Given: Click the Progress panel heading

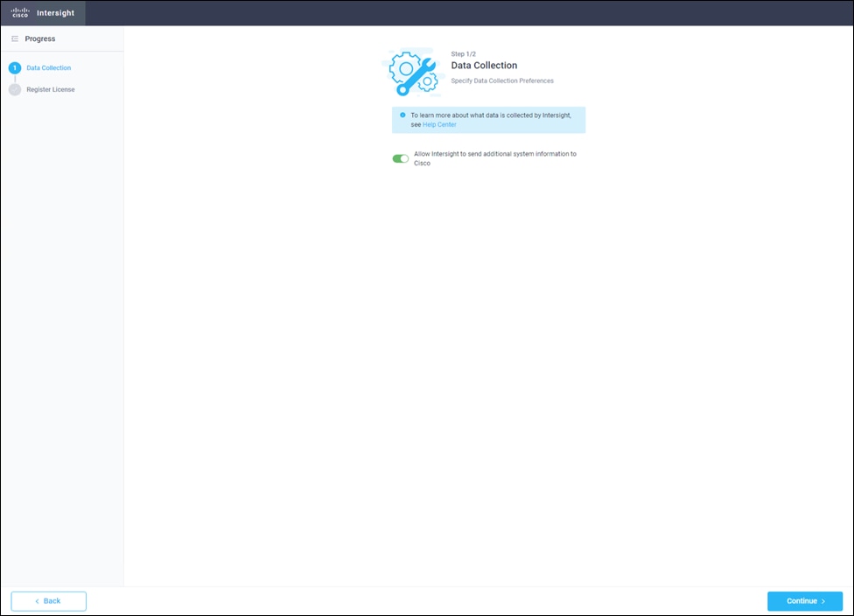Looking at the screenshot, I should coord(39,38).
